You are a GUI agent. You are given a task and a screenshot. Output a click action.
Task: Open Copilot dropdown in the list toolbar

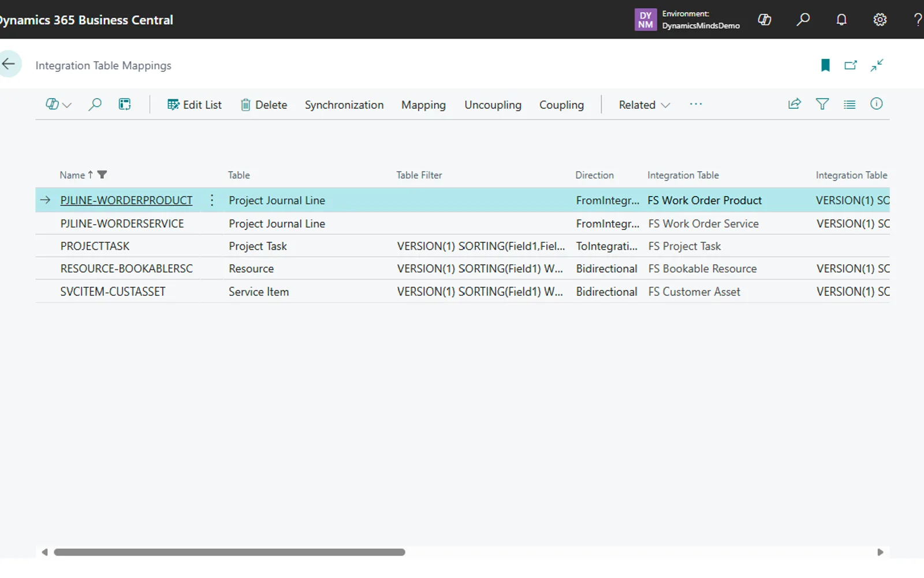pyautogui.click(x=58, y=105)
